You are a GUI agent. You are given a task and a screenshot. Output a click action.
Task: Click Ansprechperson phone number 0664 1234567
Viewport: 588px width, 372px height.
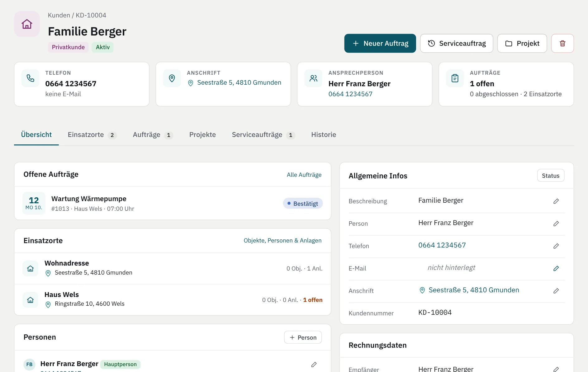pyautogui.click(x=350, y=94)
